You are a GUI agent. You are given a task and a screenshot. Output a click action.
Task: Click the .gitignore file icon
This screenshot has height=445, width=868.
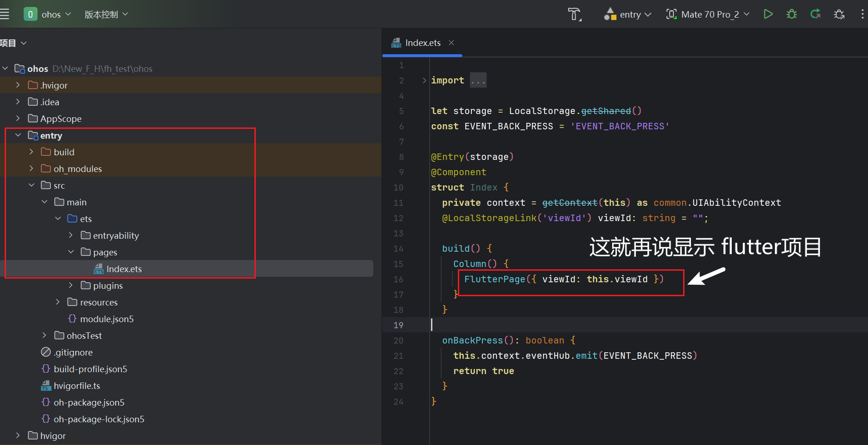[x=46, y=352]
